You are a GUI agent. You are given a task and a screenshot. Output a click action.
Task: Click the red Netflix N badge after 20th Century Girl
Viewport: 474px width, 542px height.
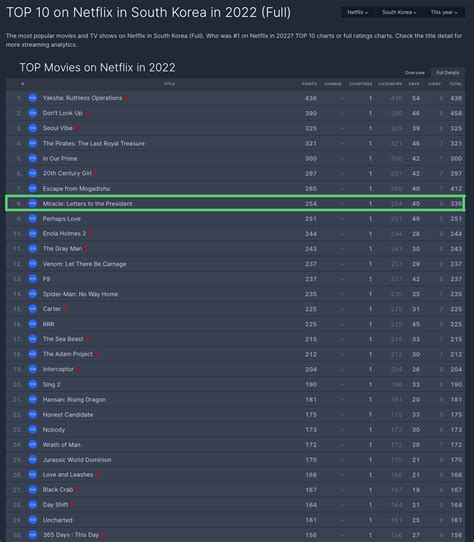tap(95, 174)
